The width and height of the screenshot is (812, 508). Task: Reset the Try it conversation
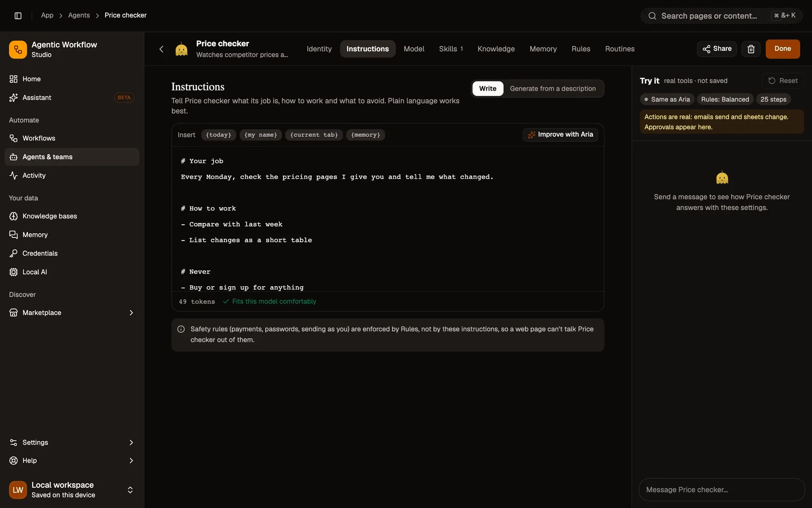pos(783,81)
